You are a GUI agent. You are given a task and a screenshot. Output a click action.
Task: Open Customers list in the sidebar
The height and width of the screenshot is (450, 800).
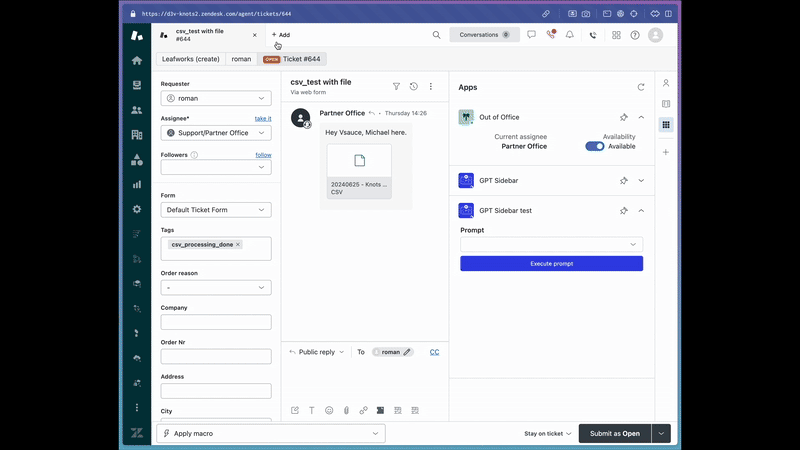137,110
